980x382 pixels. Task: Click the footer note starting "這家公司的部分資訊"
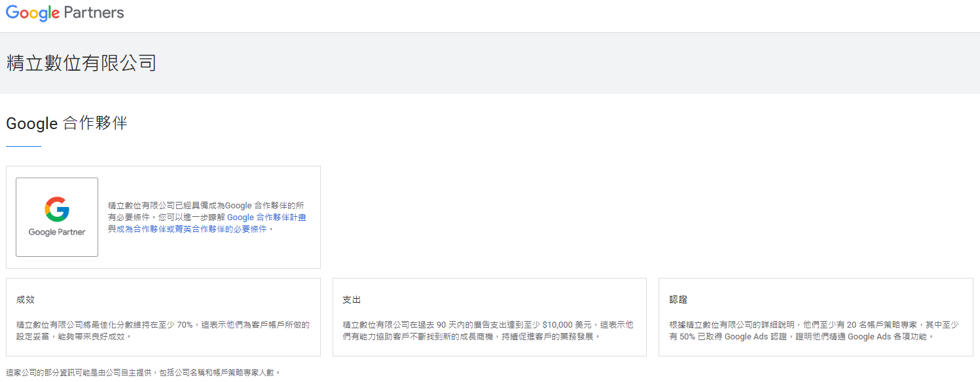(143, 373)
